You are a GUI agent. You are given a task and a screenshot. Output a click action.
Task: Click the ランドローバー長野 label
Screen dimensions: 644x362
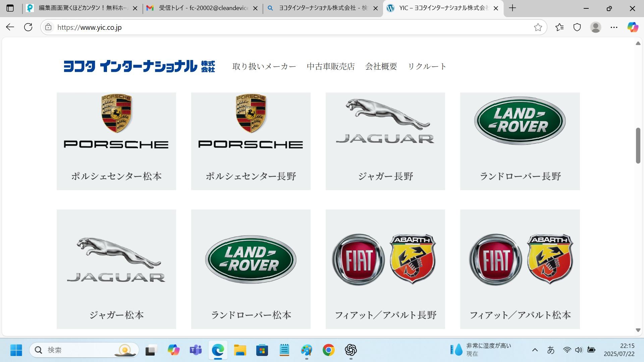[x=520, y=176]
